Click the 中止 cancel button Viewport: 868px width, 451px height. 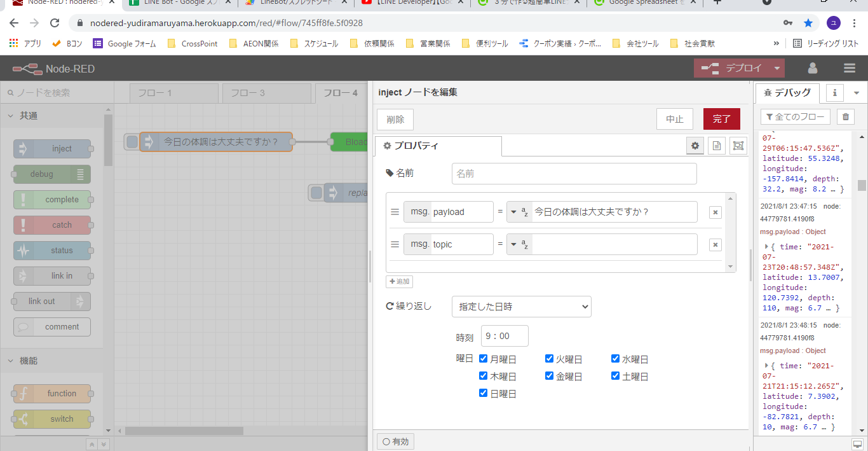(x=675, y=119)
